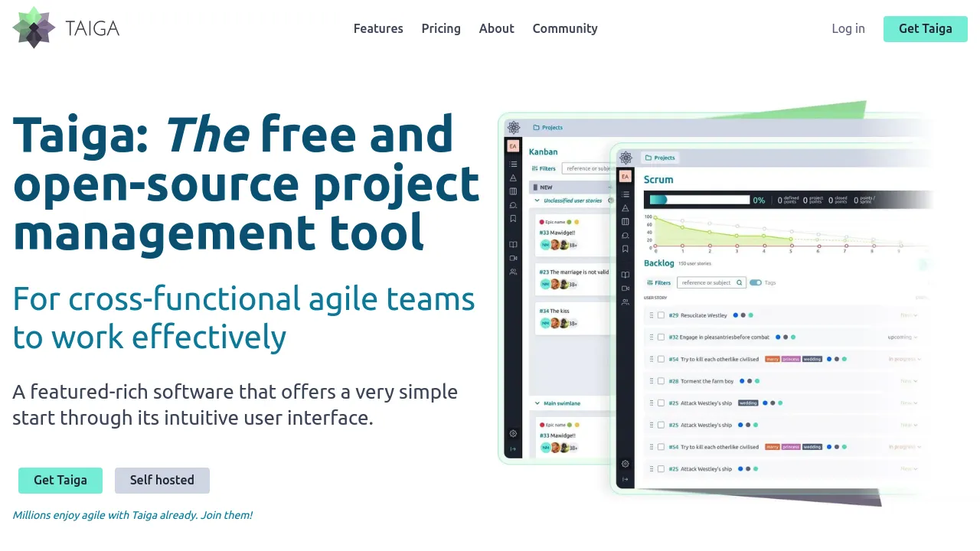
Task: Expand the Main swimlane section on the Kanban board
Action: pyautogui.click(x=537, y=403)
